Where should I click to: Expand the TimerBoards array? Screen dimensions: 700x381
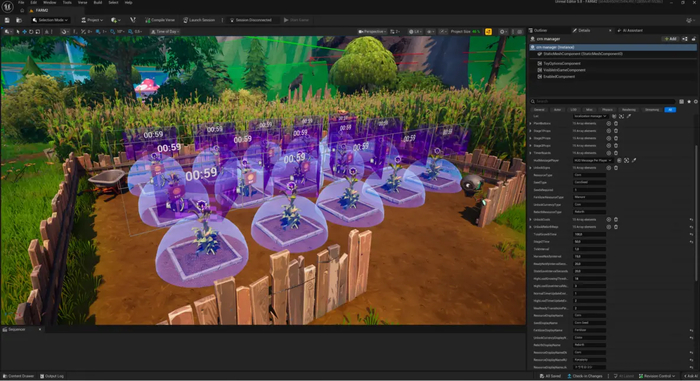click(531, 153)
